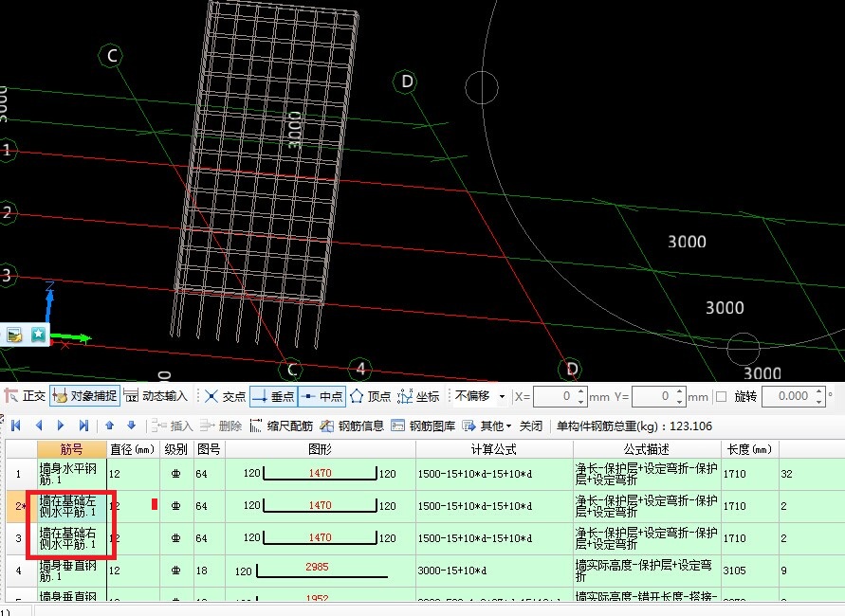845x616 pixels.
Task: Click row 4 formula 3000-15+10*d
Action: [x=452, y=571]
